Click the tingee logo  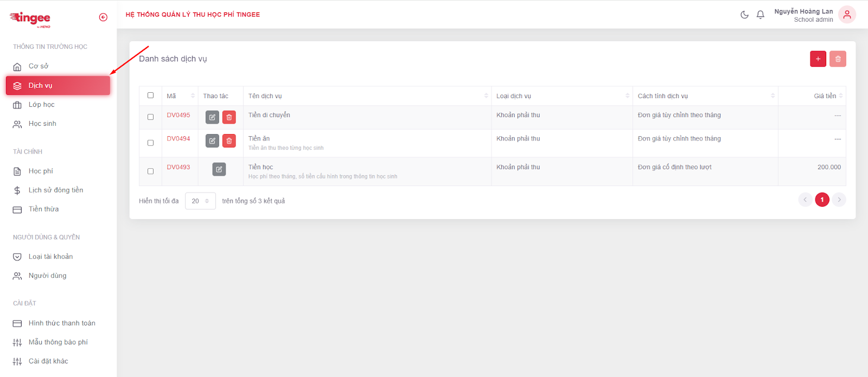pos(30,18)
